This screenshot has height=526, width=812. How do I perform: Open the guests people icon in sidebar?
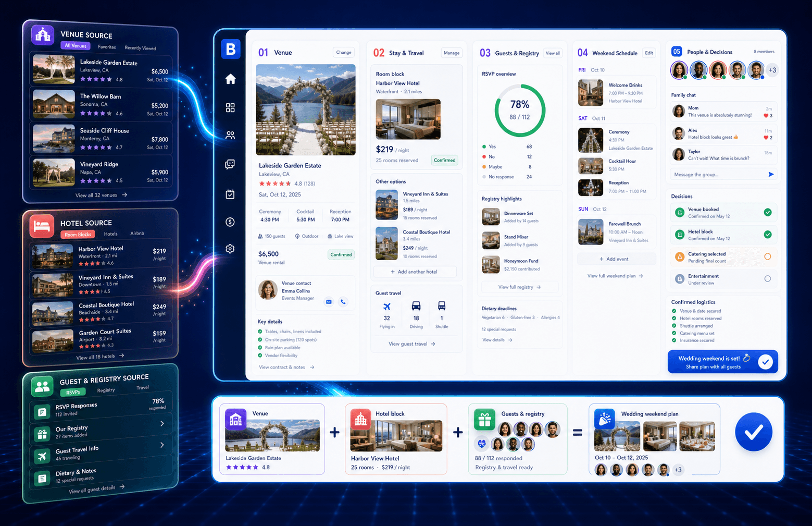point(230,135)
